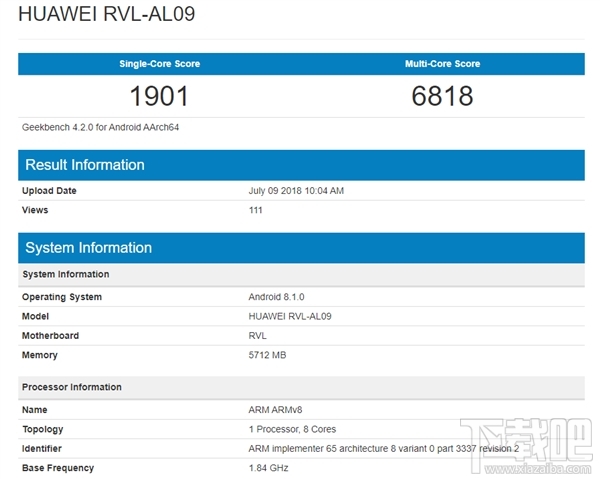Click the Views count 111
The width and height of the screenshot is (600, 479).
(x=256, y=210)
